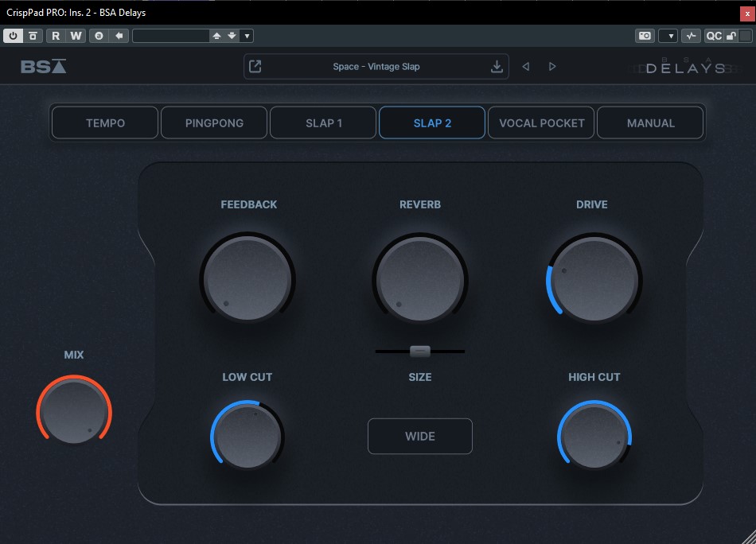Click the DELAYS product logo
Viewport: 756px width, 544px height.
[685, 67]
